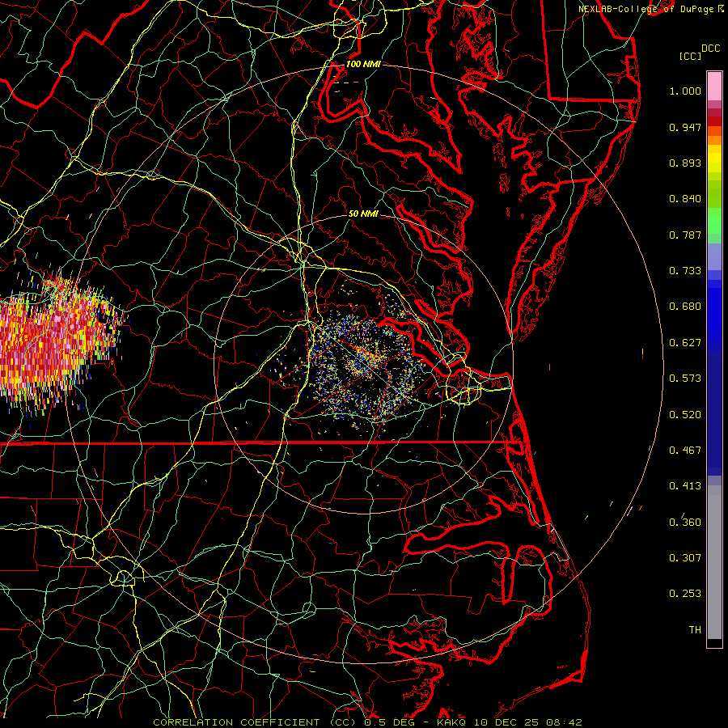Click the DCC legend title
The width and height of the screenshot is (728, 728).
(x=710, y=49)
